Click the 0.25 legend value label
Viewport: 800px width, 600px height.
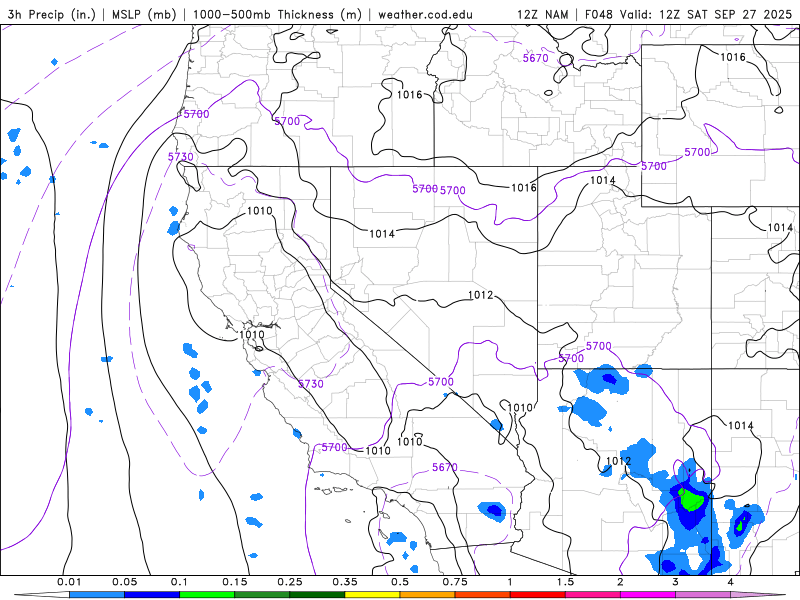pos(290,582)
